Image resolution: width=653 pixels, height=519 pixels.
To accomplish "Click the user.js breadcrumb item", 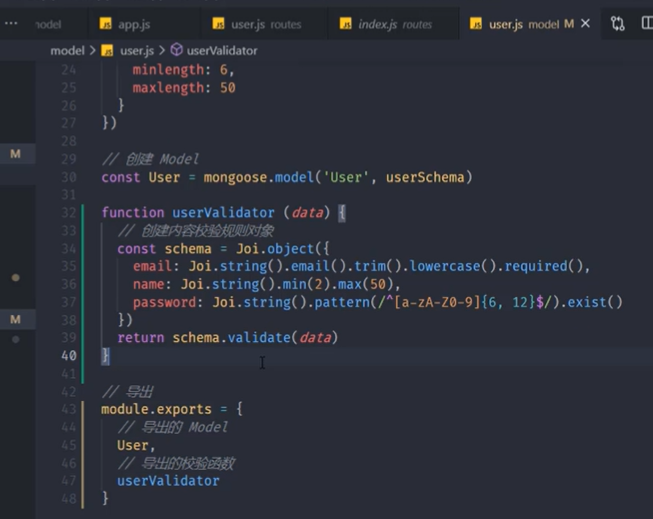I will pyautogui.click(x=137, y=51).
